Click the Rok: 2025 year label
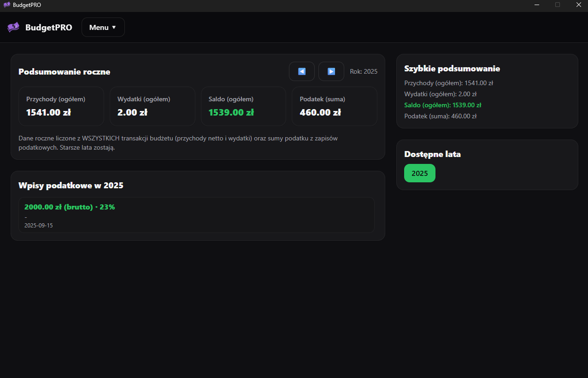 (x=364, y=71)
